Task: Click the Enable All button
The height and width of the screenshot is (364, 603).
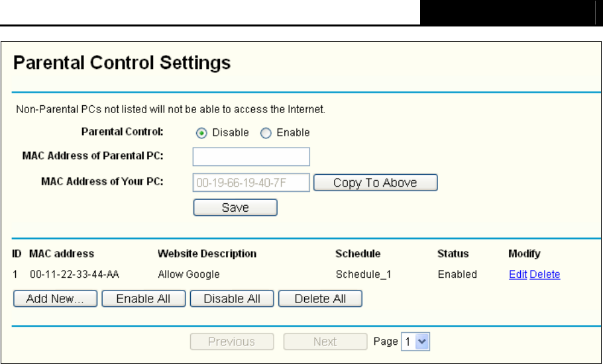Action: pos(143,298)
